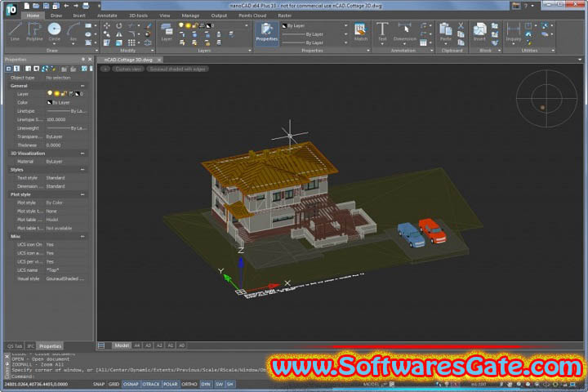
Task: Toggle OSNAP in status bar
Action: 131,384
